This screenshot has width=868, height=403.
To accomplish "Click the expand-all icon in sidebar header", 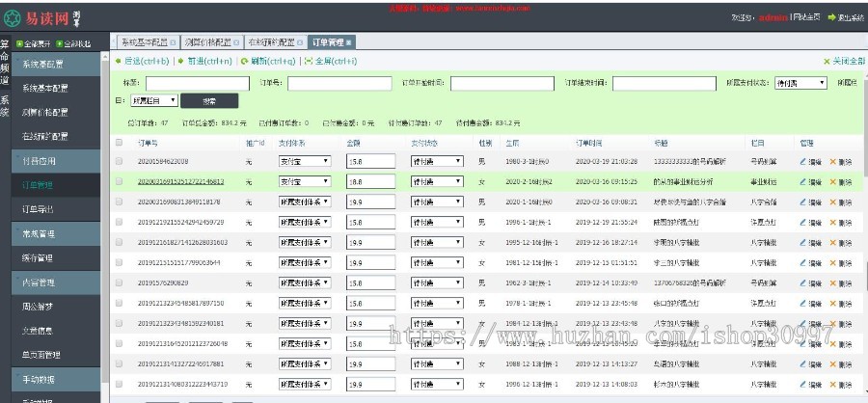I will tap(19, 43).
